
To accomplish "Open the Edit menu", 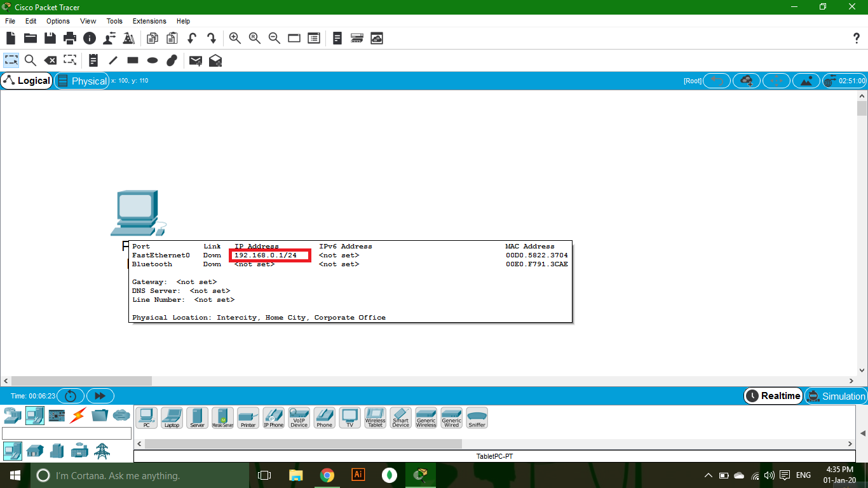I will pos(31,21).
